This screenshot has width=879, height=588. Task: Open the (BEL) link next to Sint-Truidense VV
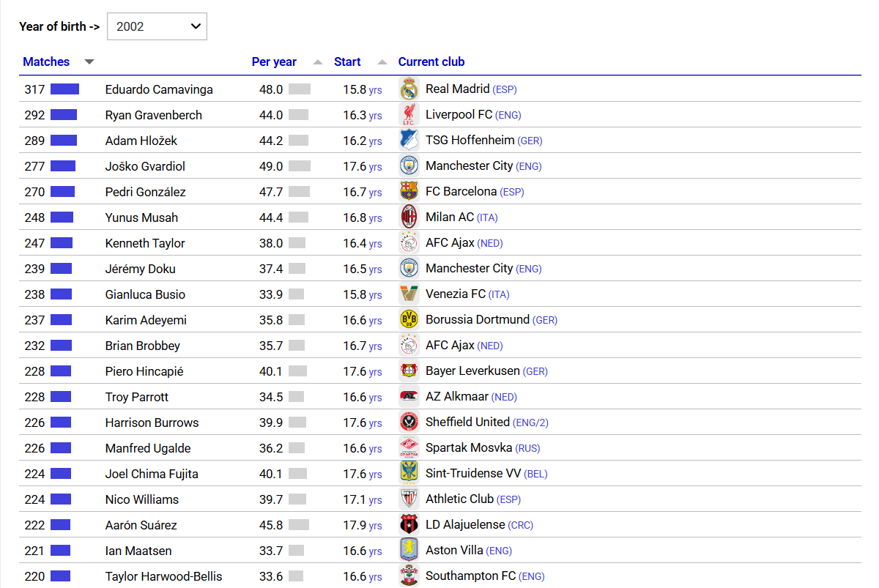pyautogui.click(x=536, y=474)
